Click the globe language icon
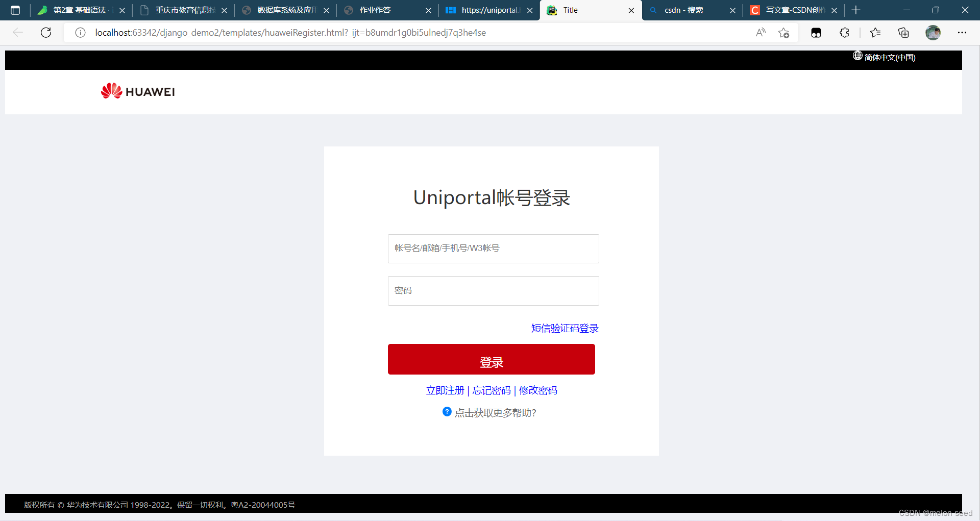980x521 pixels. [x=857, y=56]
